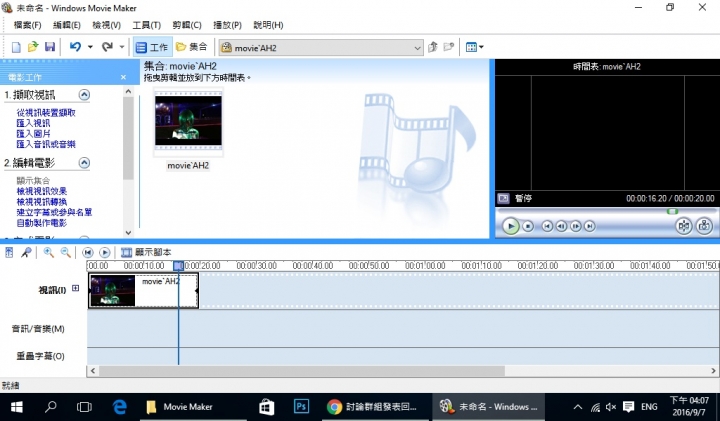Open the 播放(P) menu

[227, 25]
